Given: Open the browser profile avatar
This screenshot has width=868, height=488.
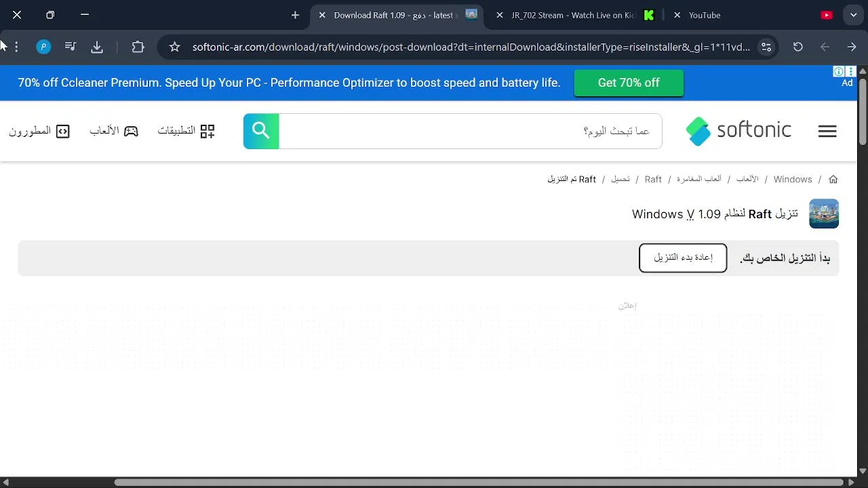Looking at the screenshot, I should pos(43,47).
